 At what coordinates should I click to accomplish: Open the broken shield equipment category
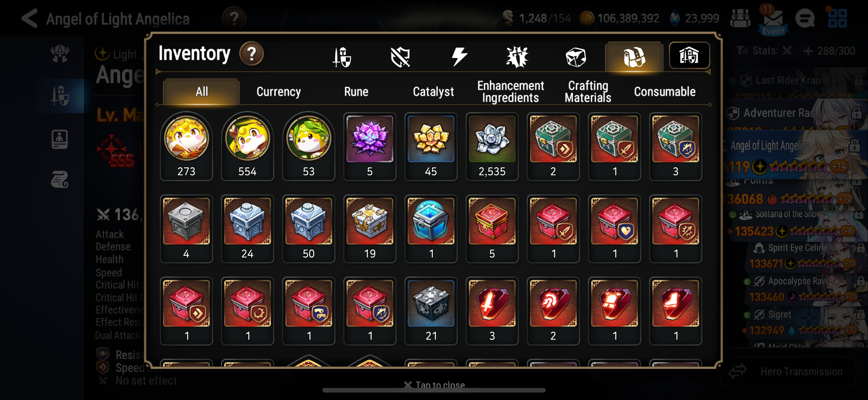(400, 56)
